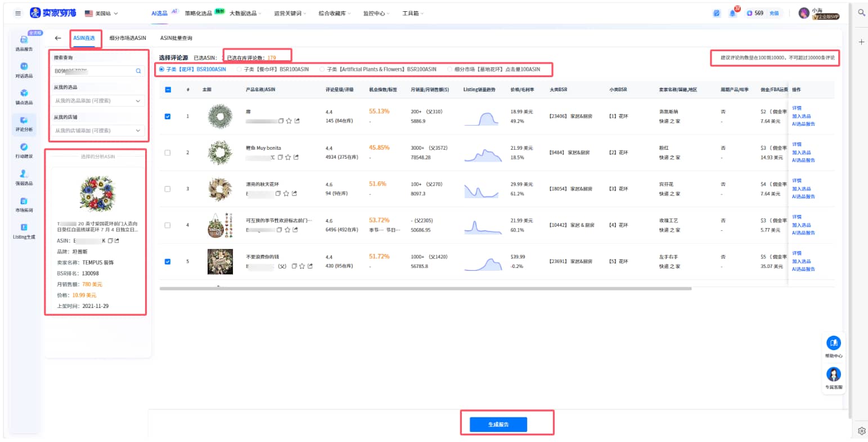This screenshot has height=442, width=868.
Task: Open 评论分析 in the left sidebar
Action: click(x=24, y=123)
